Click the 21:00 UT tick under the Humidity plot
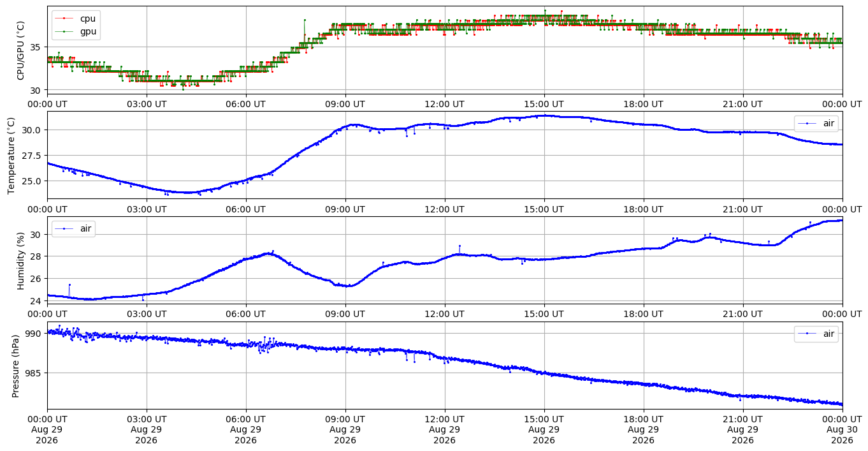 (x=743, y=314)
